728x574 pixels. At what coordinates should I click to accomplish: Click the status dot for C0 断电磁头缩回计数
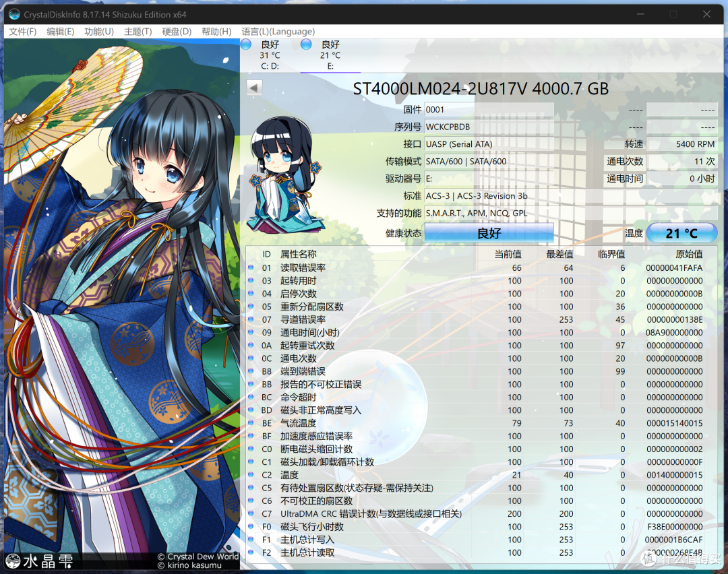251,449
